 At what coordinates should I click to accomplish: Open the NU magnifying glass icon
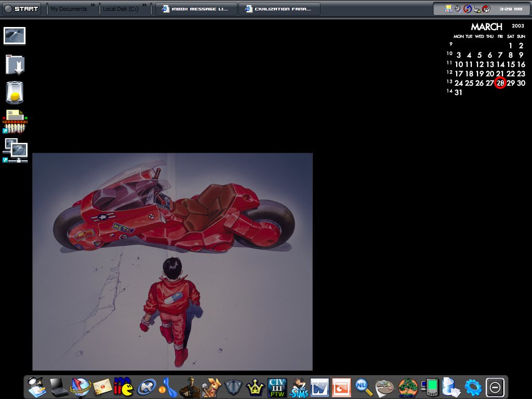point(363,388)
